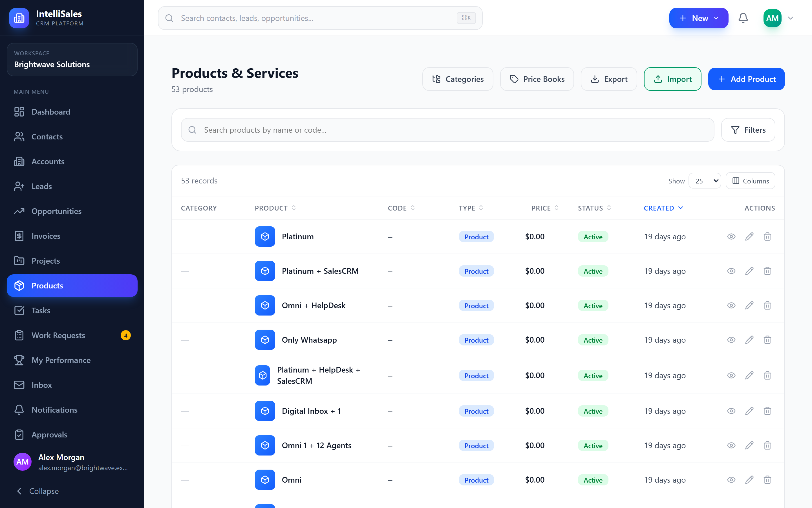Open the Show 25 rows dropdown
Viewport: 812px width, 508px height.
pyautogui.click(x=705, y=181)
